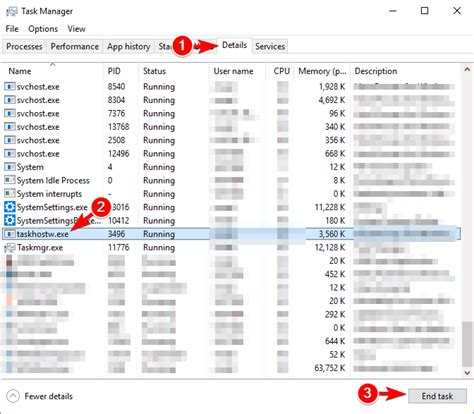Viewport: 474px width, 414px height.
Task: Click the 1,928 K memory value
Action: click(x=332, y=87)
